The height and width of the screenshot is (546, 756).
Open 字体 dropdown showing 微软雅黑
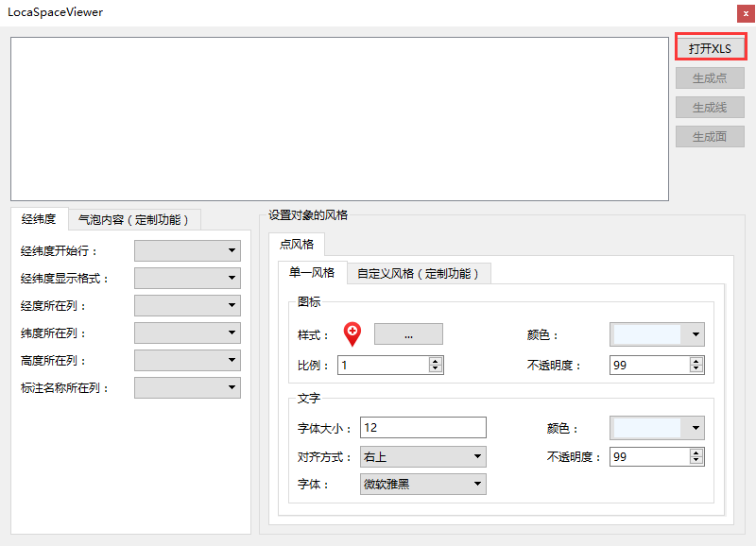422,485
